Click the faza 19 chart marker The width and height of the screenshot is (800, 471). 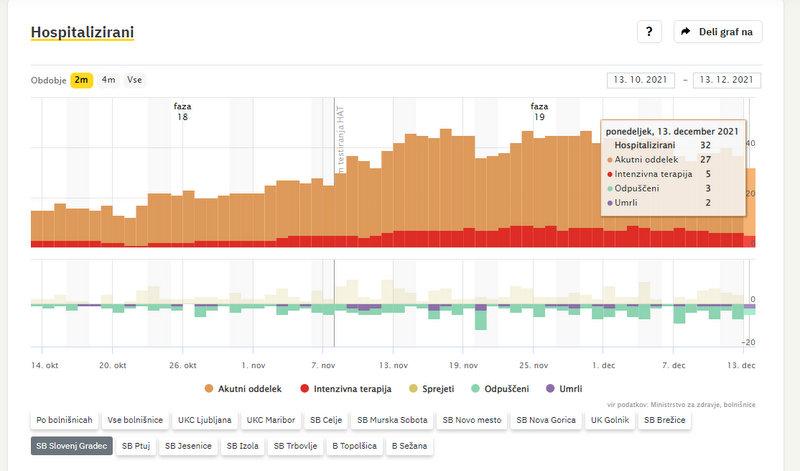539,111
